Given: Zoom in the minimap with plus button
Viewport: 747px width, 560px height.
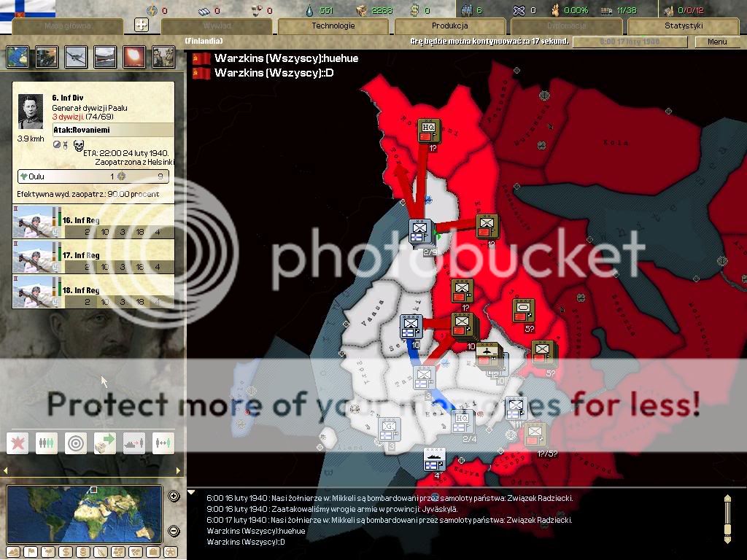Looking at the screenshot, I should tap(174, 497).
